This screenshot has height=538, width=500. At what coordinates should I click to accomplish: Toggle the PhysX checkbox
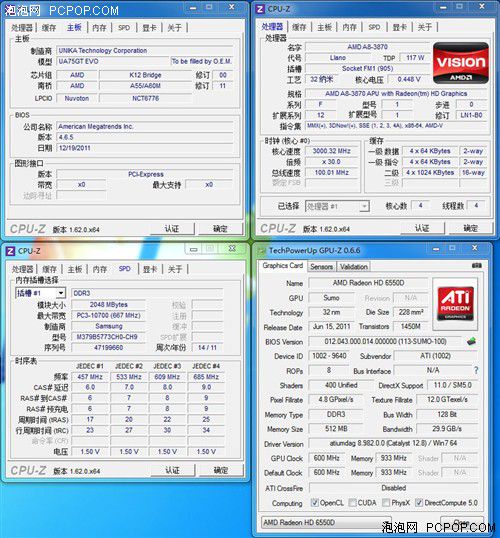(x=386, y=503)
